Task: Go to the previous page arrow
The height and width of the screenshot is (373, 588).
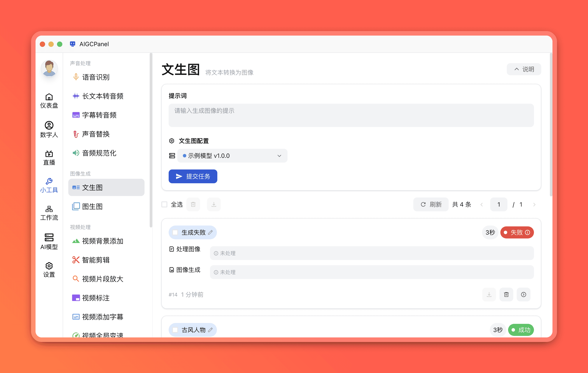Action: point(482,205)
